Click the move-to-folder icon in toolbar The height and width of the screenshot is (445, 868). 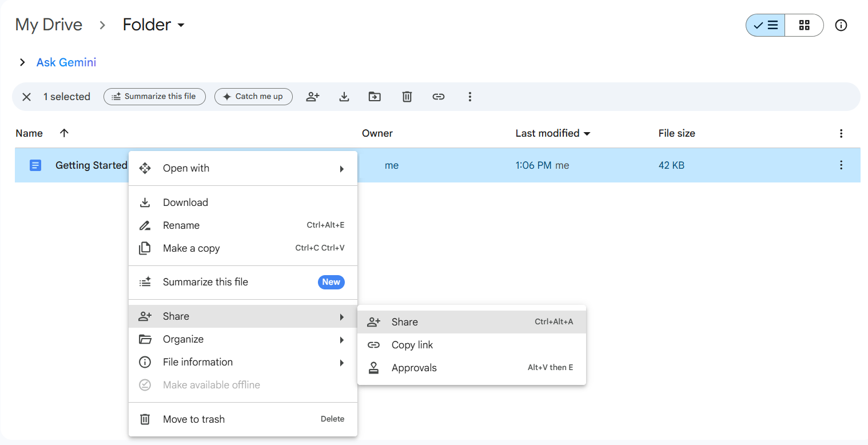[375, 97]
